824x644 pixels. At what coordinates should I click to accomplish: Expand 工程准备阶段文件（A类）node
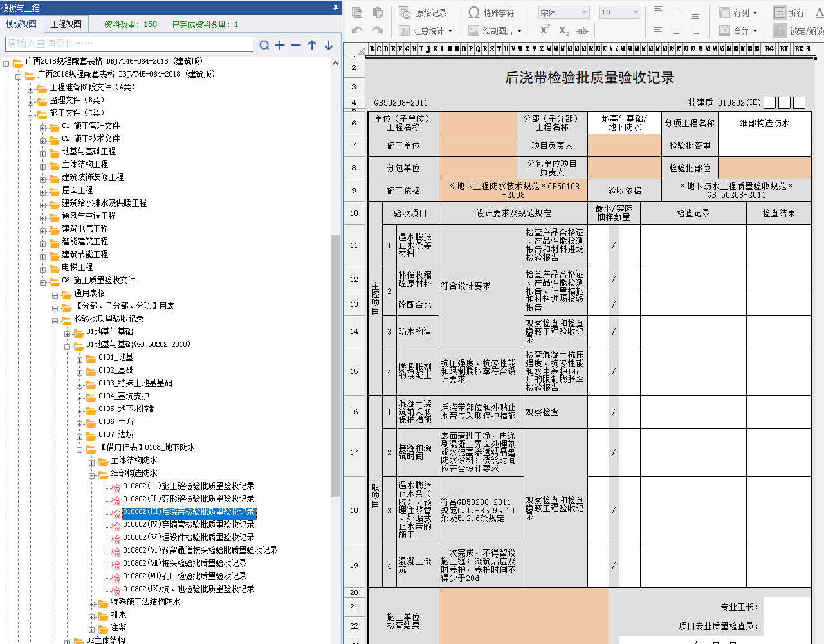pyautogui.click(x=31, y=89)
